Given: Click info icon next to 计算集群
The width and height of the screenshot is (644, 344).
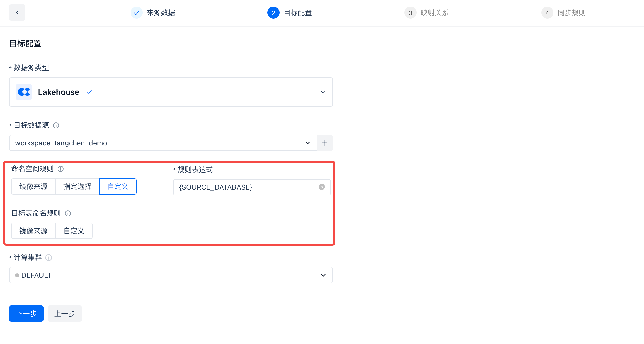Looking at the screenshot, I should pyautogui.click(x=49, y=258).
